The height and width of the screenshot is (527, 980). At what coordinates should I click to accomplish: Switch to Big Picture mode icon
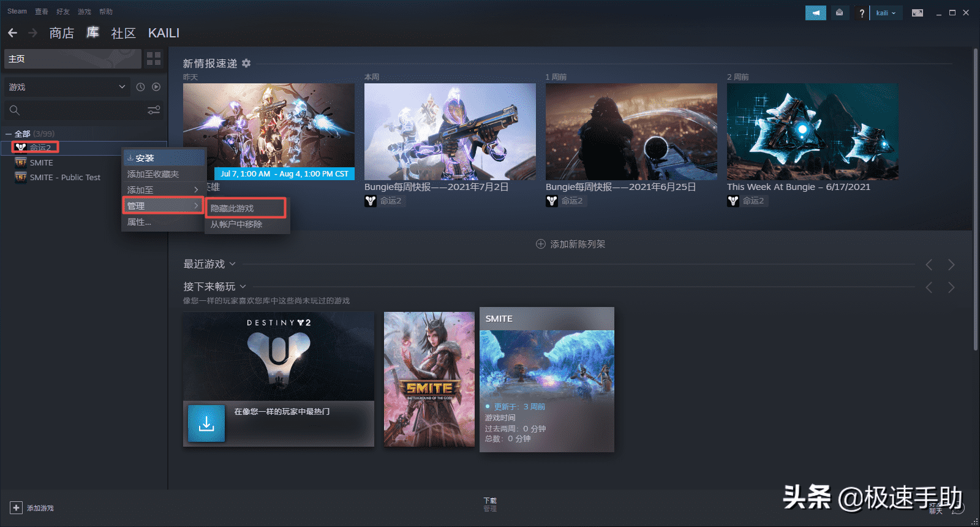click(917, 13)
